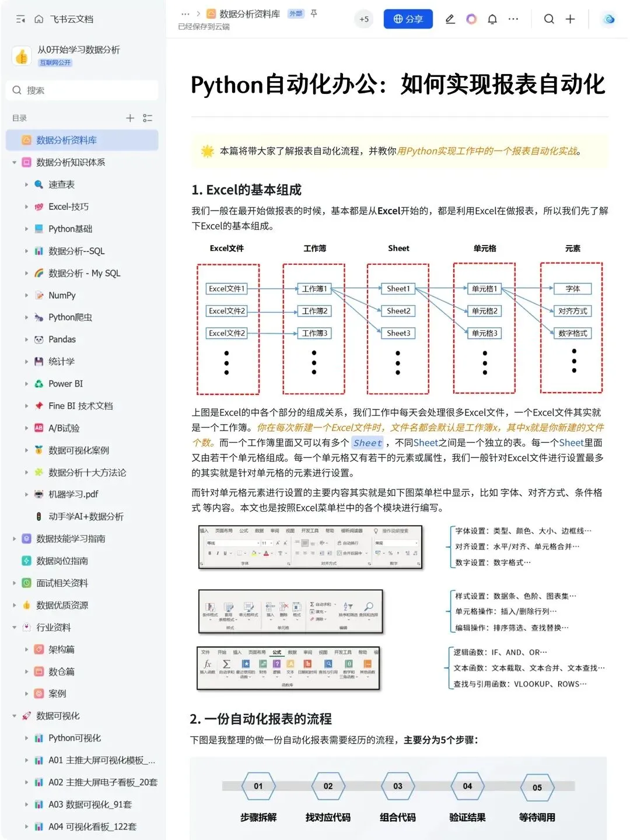
Task: Expand the Excel-技巧 tree item
Action: pos(26,206)
